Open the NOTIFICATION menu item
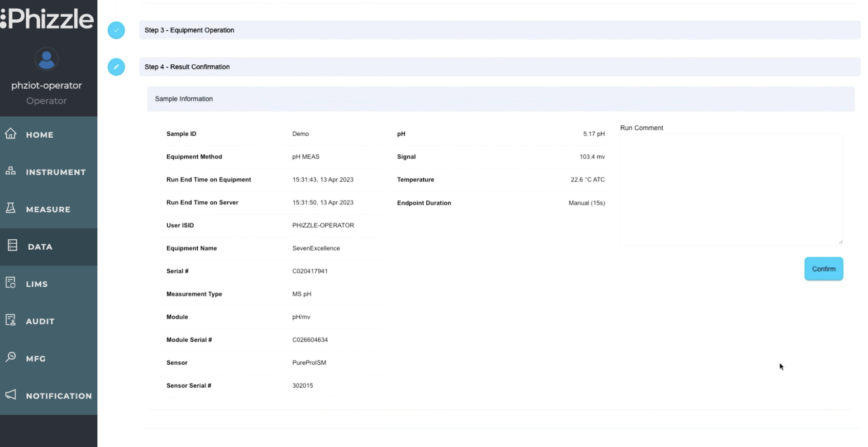 (x=59, y=395)
